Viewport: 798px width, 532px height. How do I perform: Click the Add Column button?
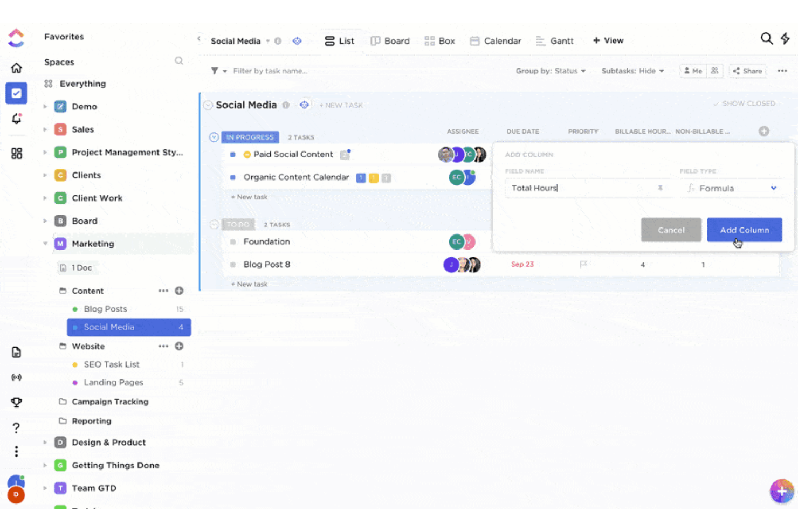point(744,230)
